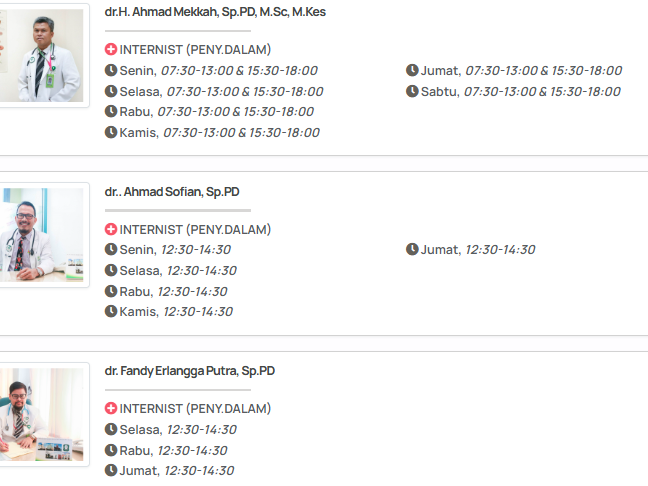
Task: Click the clock icon beside Jumat for dr. Ahmad Mekkah
Action: 412,70
